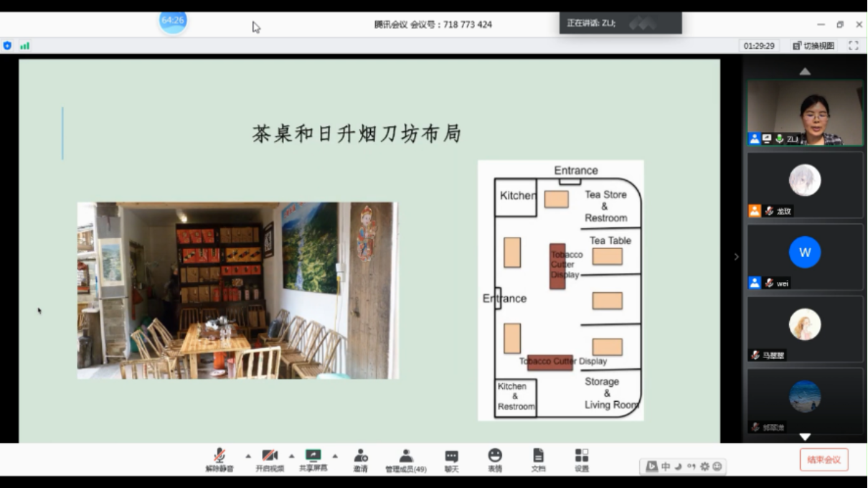Click the switch view (切换视图) button
Image resolution: width=868 pixels, height=488 pixels.
coord(813,46)
